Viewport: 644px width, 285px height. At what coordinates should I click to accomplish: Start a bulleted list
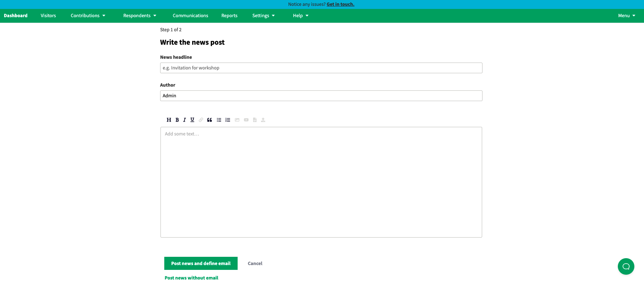coord(219,120)
